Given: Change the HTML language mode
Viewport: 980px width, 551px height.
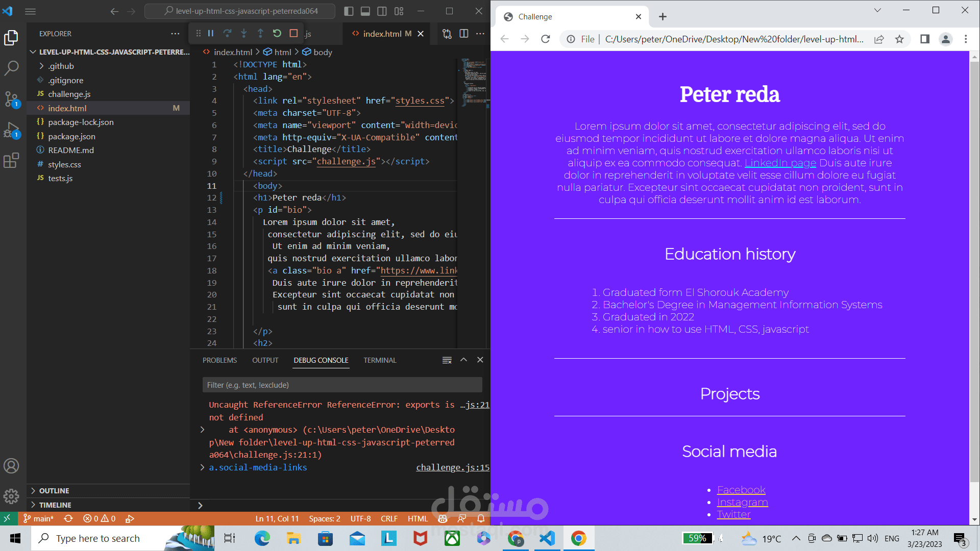Looking at the screenshot, I should tap(418, 518).
